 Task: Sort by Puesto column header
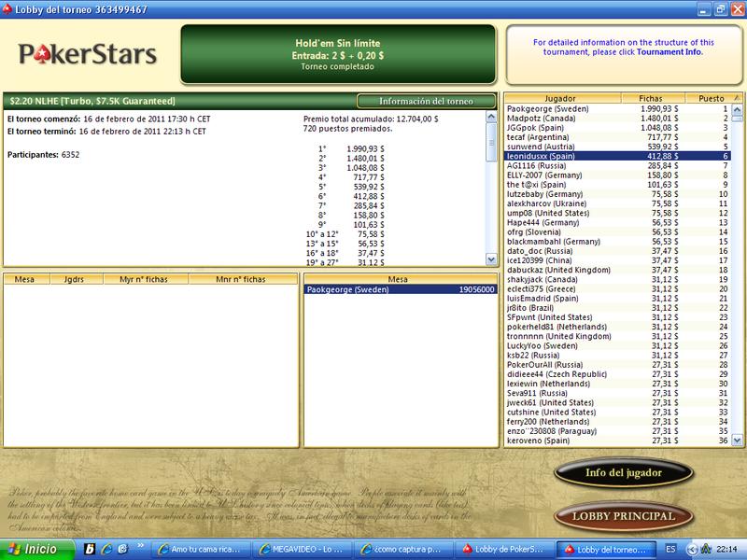pyautogui.click(x=713, y=98)
